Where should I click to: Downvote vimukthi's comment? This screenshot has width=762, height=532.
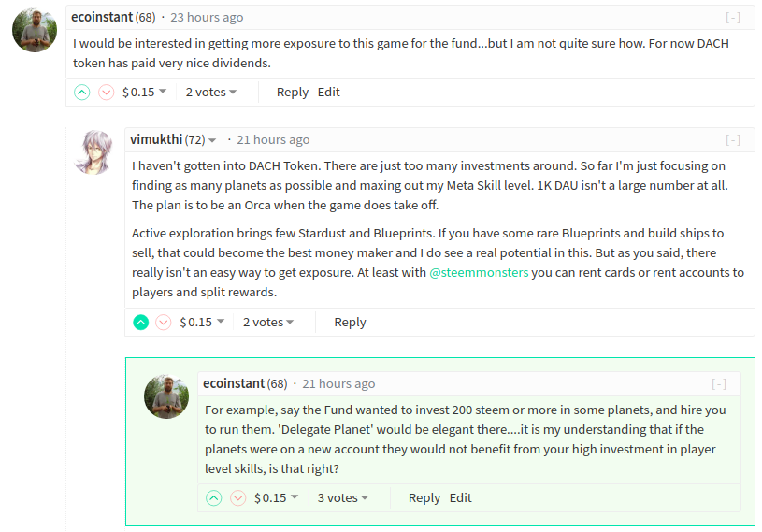(164, 323)
